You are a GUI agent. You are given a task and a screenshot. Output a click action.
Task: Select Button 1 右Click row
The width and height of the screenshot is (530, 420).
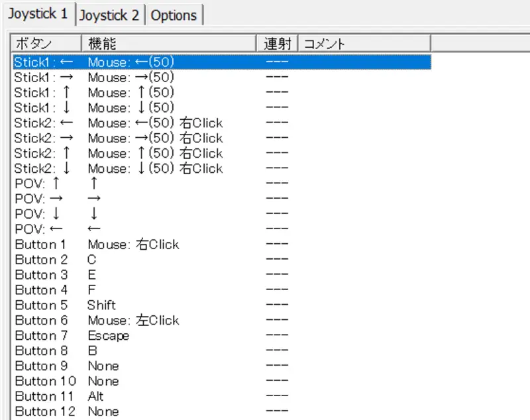tap(222, 244)
